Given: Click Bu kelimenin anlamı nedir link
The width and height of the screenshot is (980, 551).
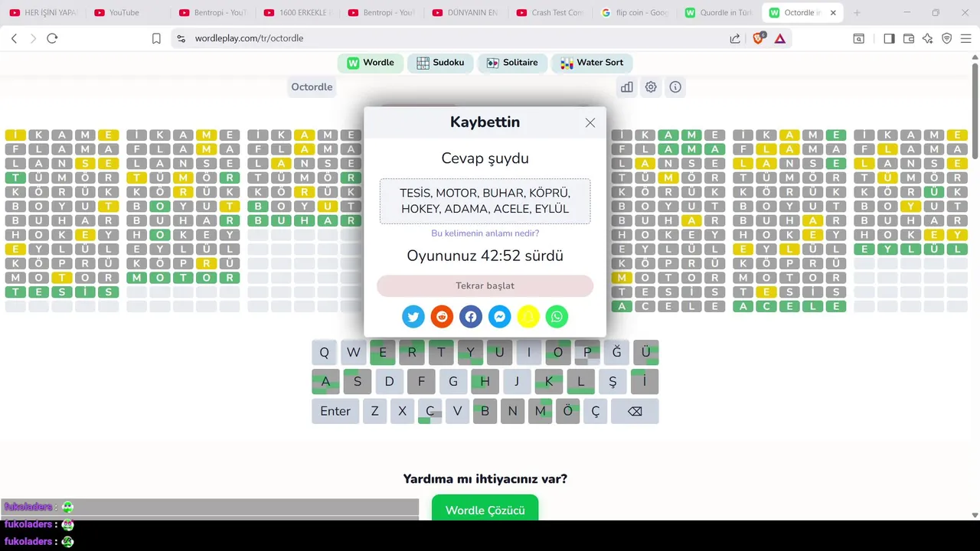Looking at the screenshot, I should 485,233.
